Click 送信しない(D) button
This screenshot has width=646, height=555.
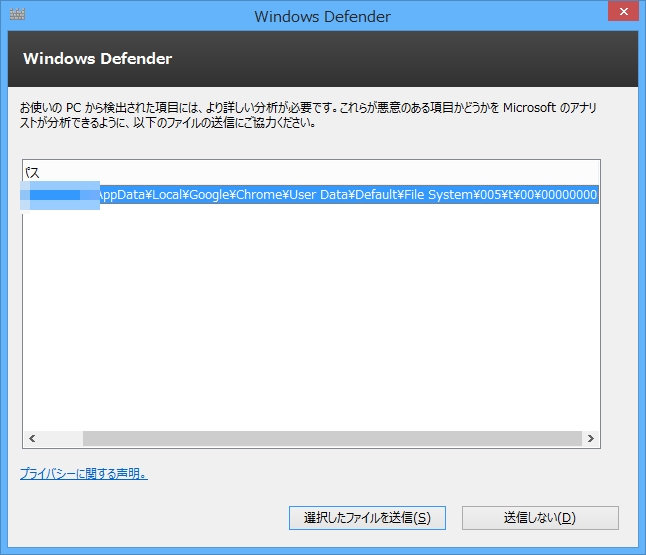pos(540,518)
